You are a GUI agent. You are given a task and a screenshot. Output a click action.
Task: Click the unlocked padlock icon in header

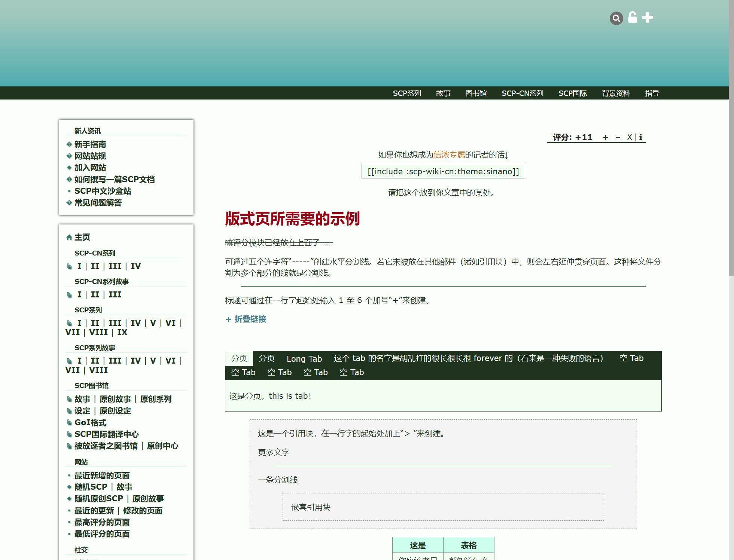[632, 18]
